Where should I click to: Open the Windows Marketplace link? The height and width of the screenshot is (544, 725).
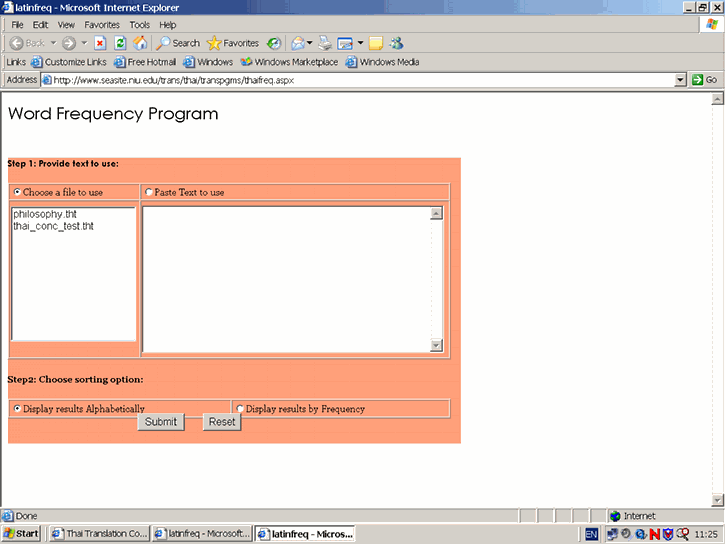click(x=289, y=62)
